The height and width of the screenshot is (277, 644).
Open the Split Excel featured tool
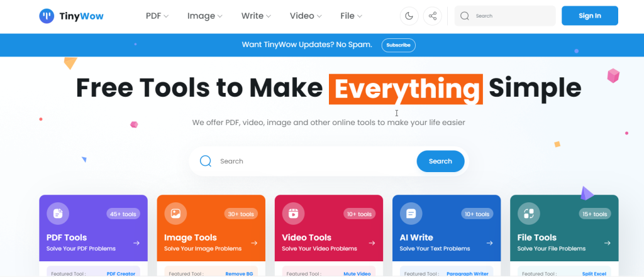click(594, 274)
